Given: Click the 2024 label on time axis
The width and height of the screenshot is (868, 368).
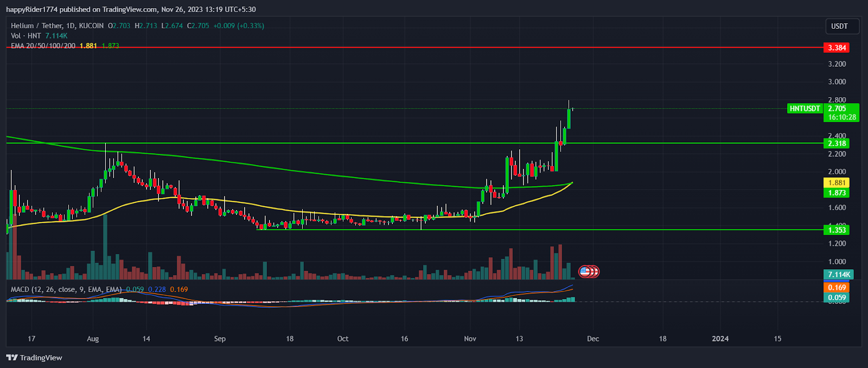Looking at the screenshot, I should point(720,339).
